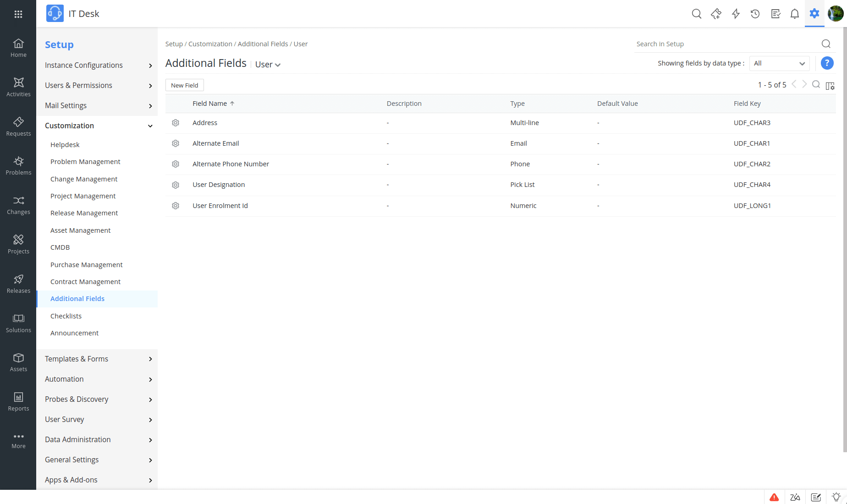This screenshot has width=847, height=504.
Task: Open settings gear for User Designation field
Action: 176,185
